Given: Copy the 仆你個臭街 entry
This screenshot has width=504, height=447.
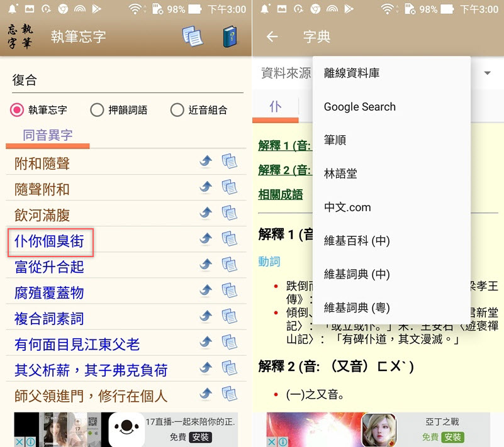Looking at the screenshot, I should (229, 239).
